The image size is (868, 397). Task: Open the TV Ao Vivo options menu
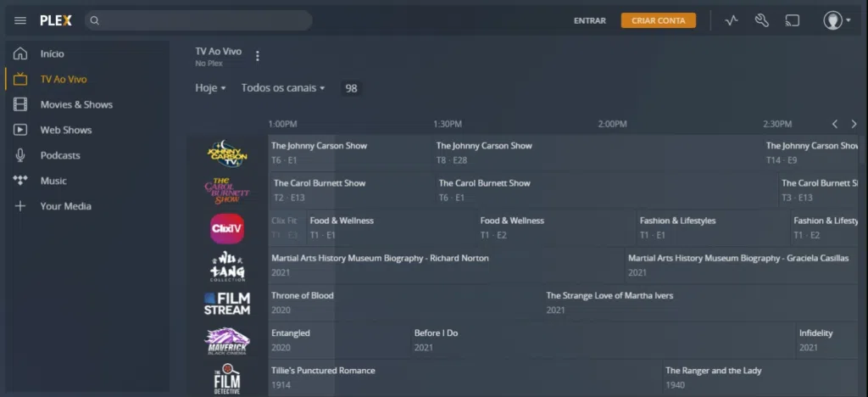click(257, 56)
